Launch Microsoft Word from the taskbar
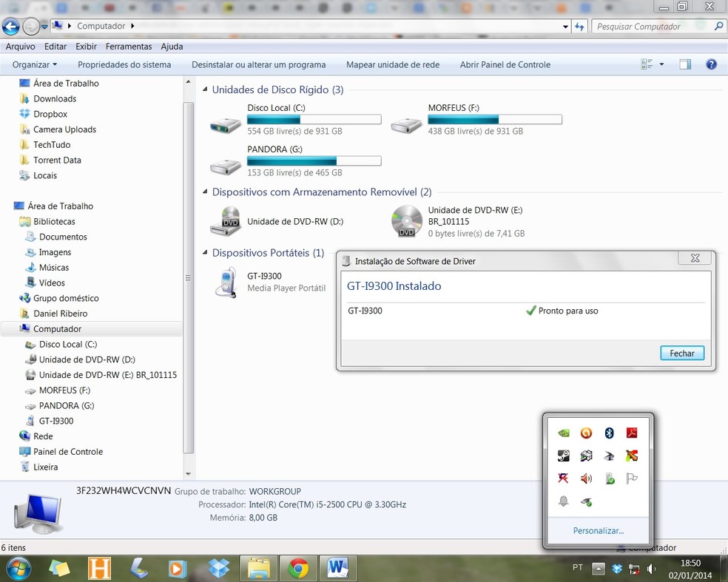Image resolution: width=728 pixels, height=582 pixels. pos(338,568)
